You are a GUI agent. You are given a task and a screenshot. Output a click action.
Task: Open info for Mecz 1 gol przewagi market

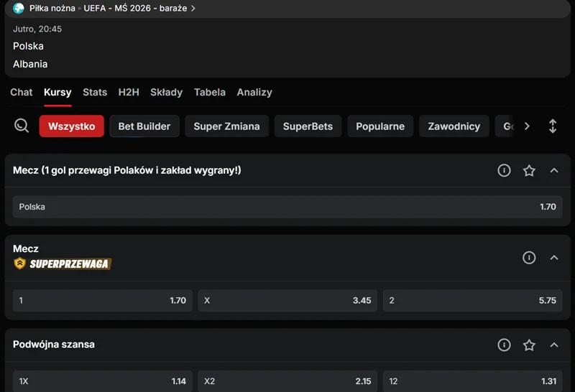[504, 170]
